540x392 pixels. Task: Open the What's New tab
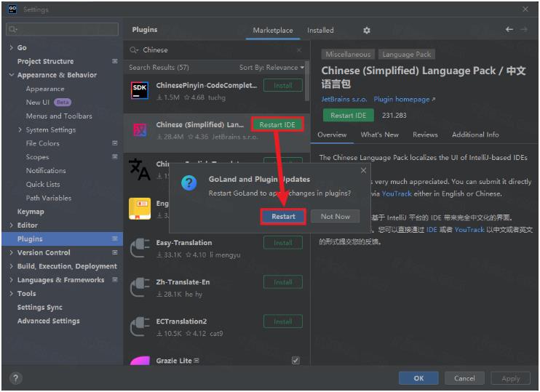pyautogui.click(x=379, y=135)
